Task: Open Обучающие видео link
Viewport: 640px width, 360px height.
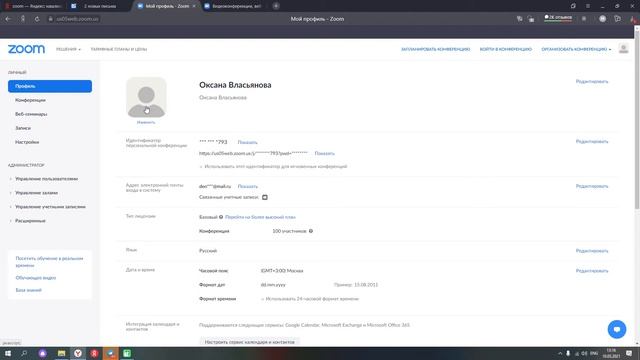Action: pyautogui.click(x=36, y=278)
